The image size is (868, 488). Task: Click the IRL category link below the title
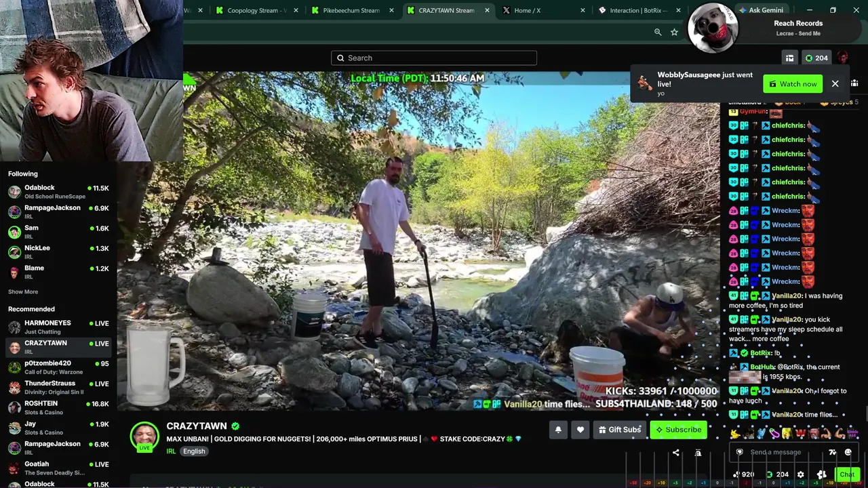171,451
